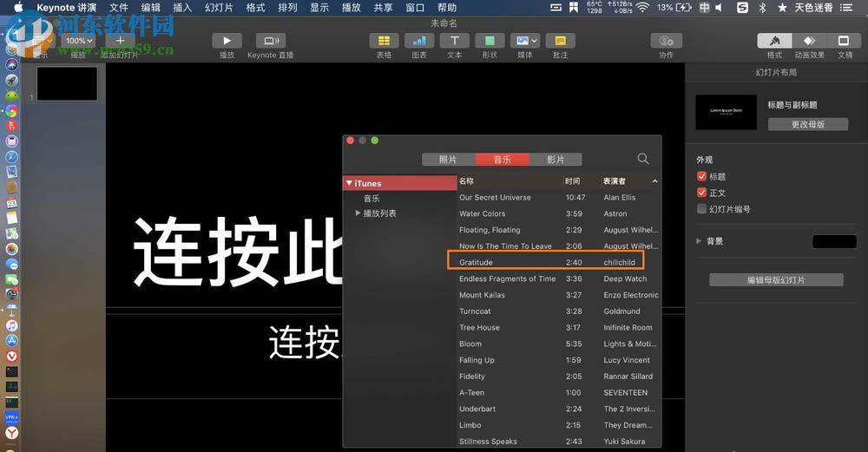The width and height of the screenshot is (868, 452).
Task: Expand the 播放列表 tree item
Action: click(358, 213)
